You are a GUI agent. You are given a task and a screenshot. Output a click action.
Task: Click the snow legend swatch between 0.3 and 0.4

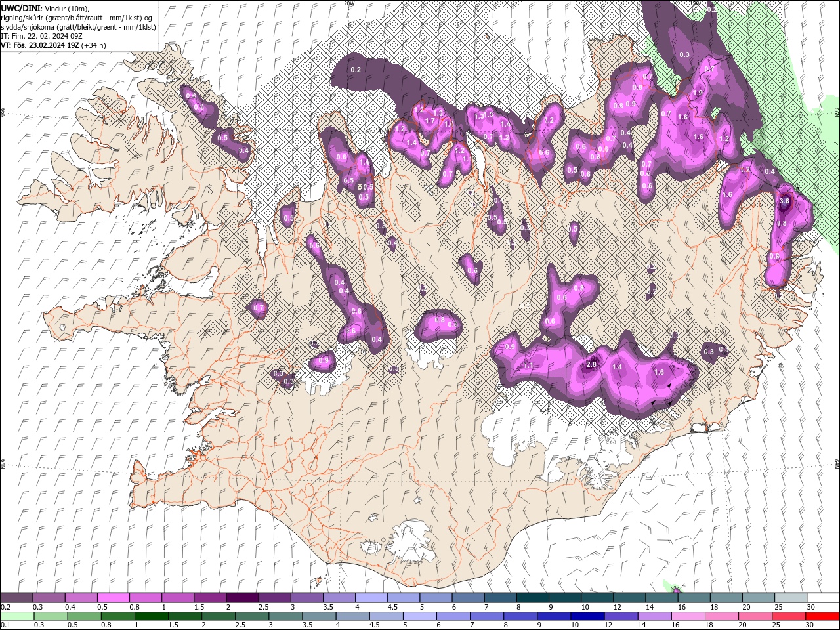coord(49,597)
